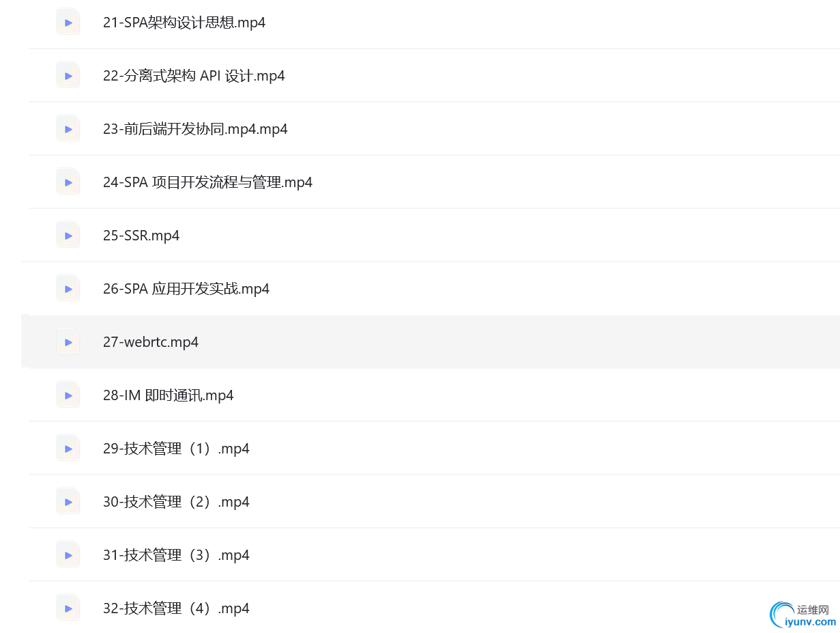Click the 31-技术管理（3）.mp4 file name
This screenshot has height=633, width=840.
pyautogui.click(x=176, y=555)
